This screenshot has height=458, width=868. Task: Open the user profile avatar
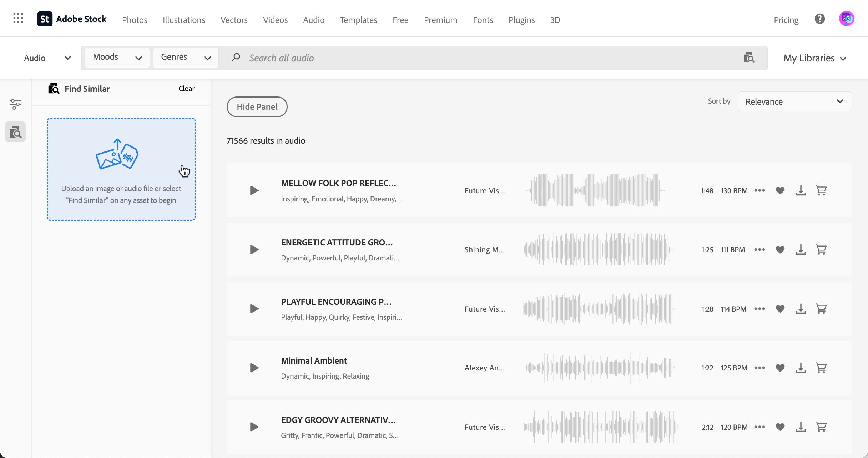pos(846,19)
